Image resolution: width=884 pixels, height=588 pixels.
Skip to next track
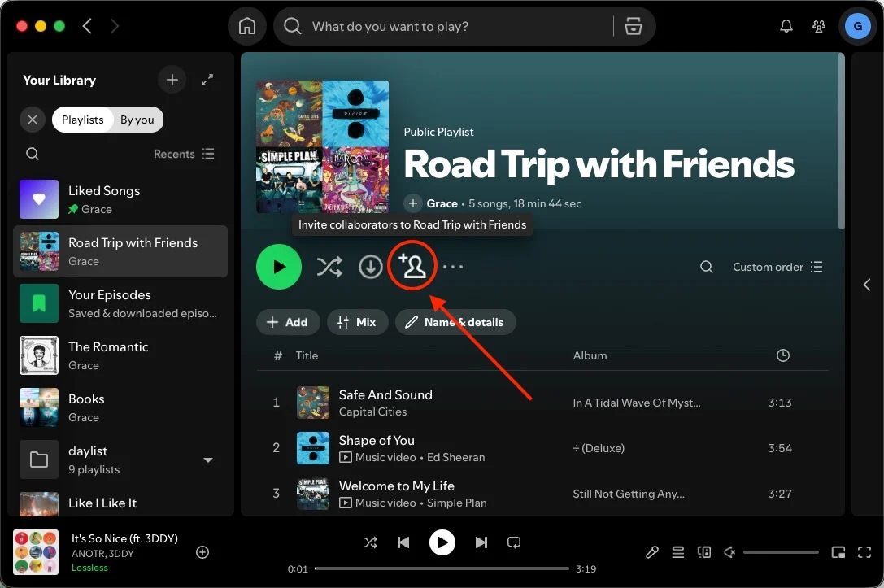481,542
